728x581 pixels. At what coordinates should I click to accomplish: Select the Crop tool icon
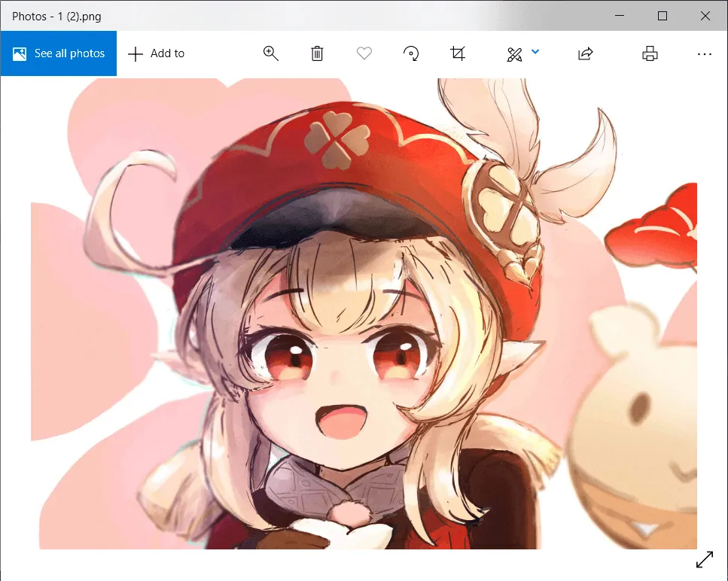click(x=458, y=53)
